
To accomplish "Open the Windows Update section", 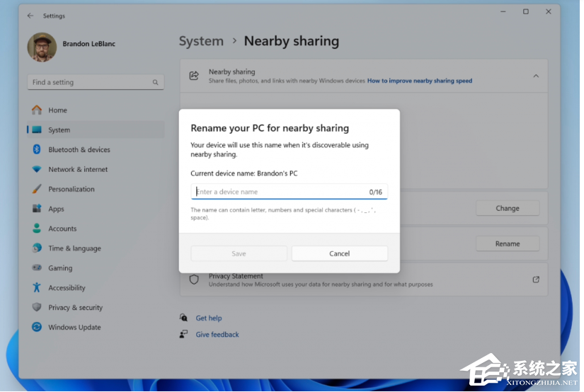I will pyautogui.click(x=74, y=328).
